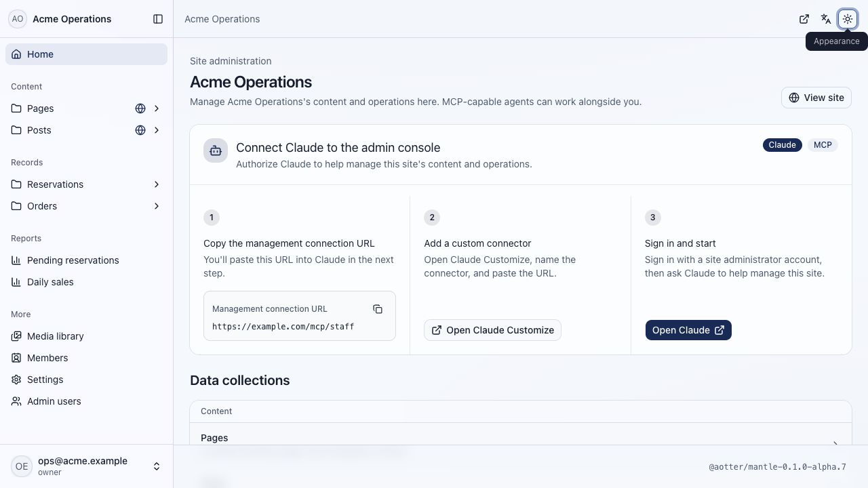Click the Acme Operations sidebar title
Viewport: 868px width, 488px height.
[72, 19]
